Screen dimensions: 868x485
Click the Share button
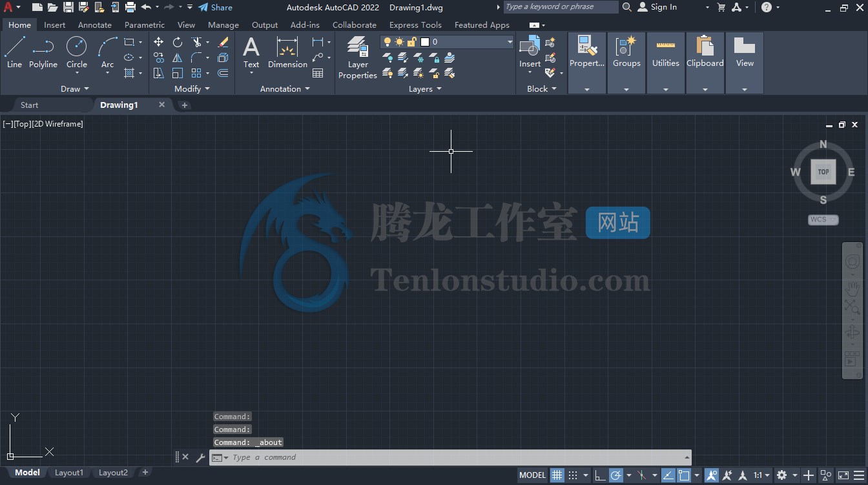click(215, 7)
